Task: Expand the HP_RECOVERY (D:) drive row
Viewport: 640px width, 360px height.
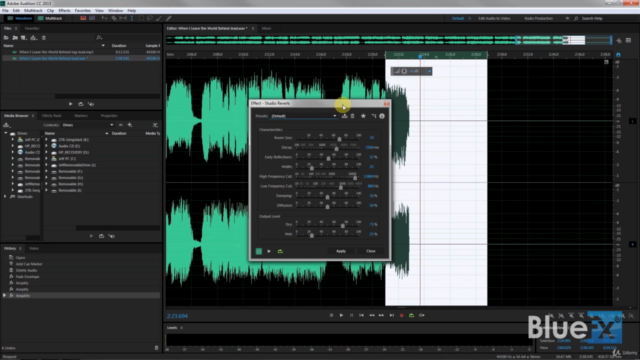Action: click(46, 152)
